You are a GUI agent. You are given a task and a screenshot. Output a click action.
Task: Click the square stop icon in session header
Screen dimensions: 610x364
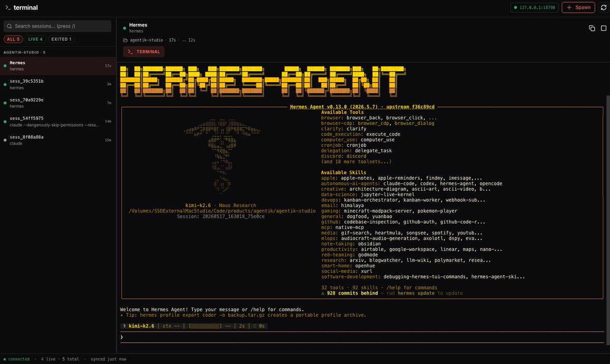[x=603, y=28]
